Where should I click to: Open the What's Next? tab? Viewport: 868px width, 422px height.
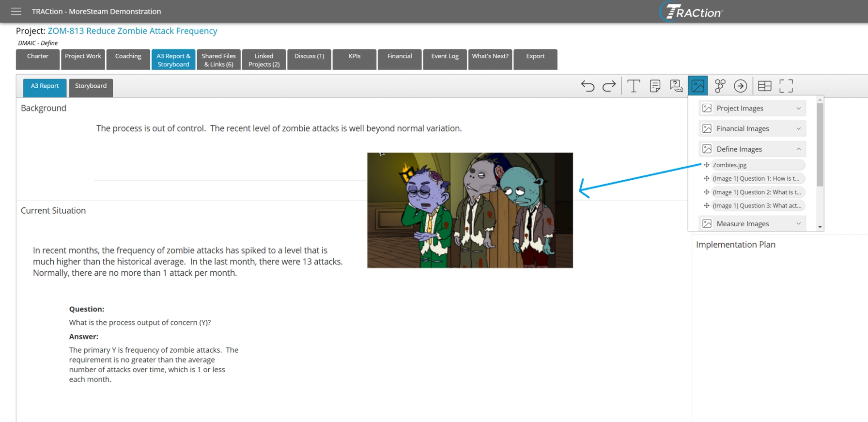pyautogui.click(x=490, y=60)
